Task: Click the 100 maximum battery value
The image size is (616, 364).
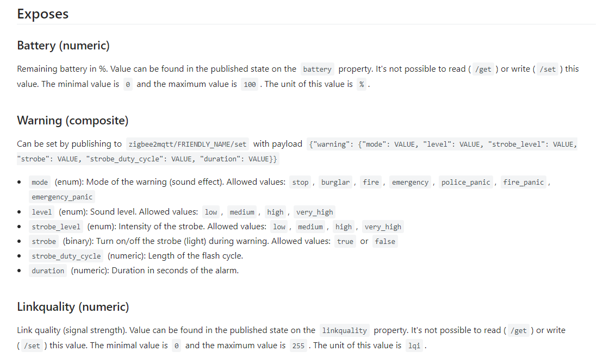Action: coord(250,85)
